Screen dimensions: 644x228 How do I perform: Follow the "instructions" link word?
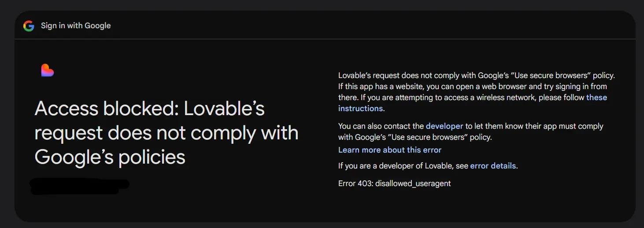pyautogui.click(x=360, y=108)
